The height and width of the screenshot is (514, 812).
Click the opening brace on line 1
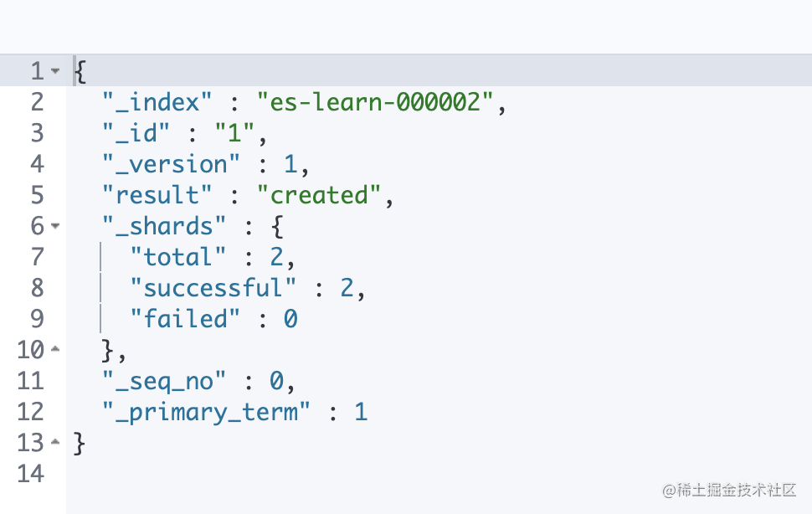(80, 71)
